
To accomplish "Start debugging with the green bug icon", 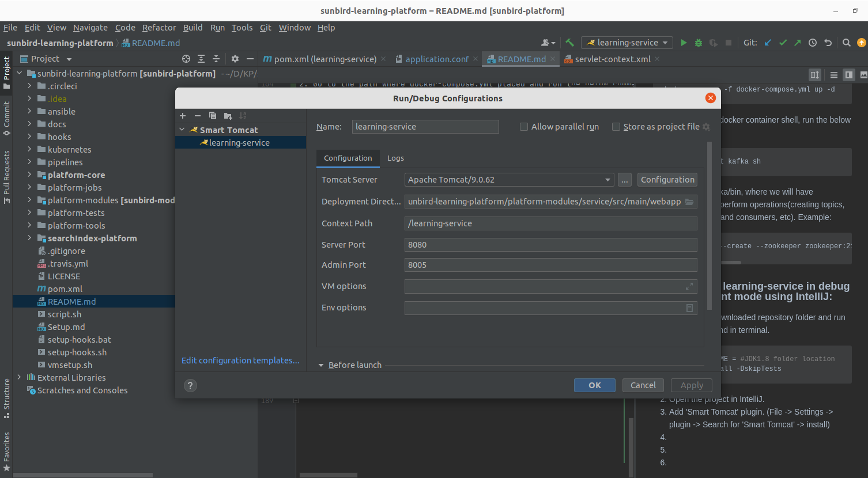I will [699, 43].
